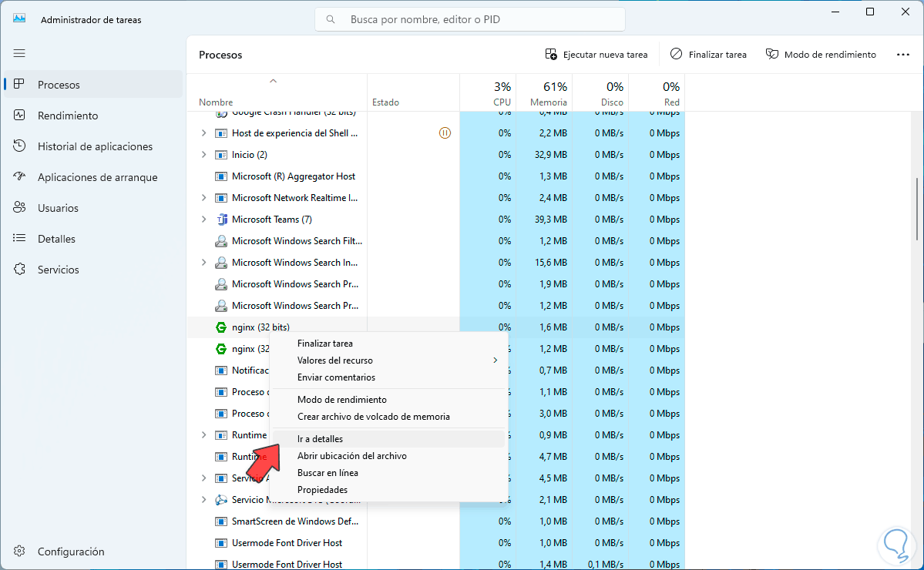Image resolution: width=924 pixels, height=570 pixels.
Task: Click the Modo de rendimiento toolbar button
Action: click(821, 55)
